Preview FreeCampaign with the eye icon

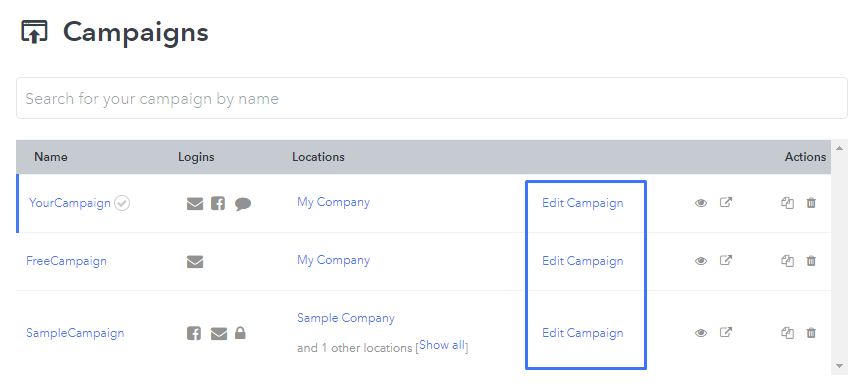coord(701,261)
